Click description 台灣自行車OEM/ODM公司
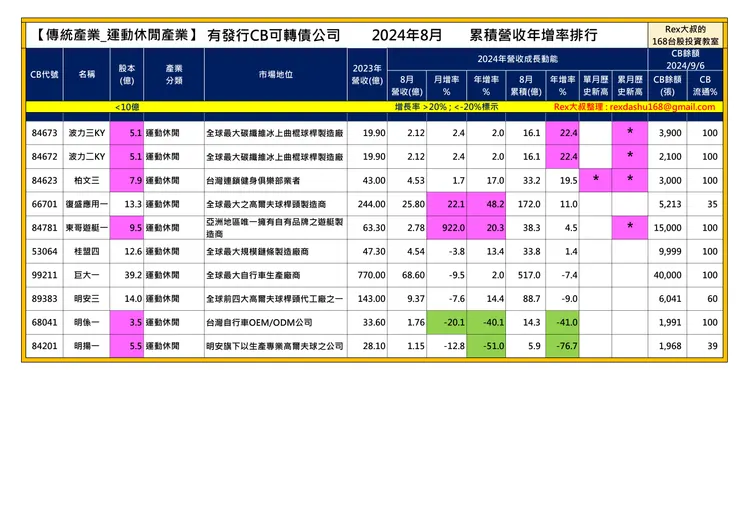740x523 pixels. [x=259, y=322]
